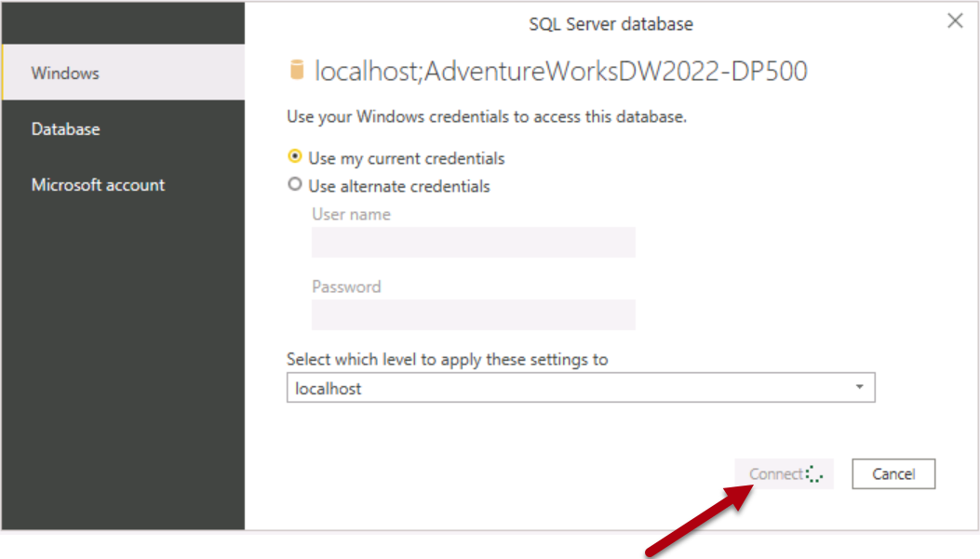The image size is (980, 559).
Task: Click the 'Select which level' label
Action: tap(447, 359)
